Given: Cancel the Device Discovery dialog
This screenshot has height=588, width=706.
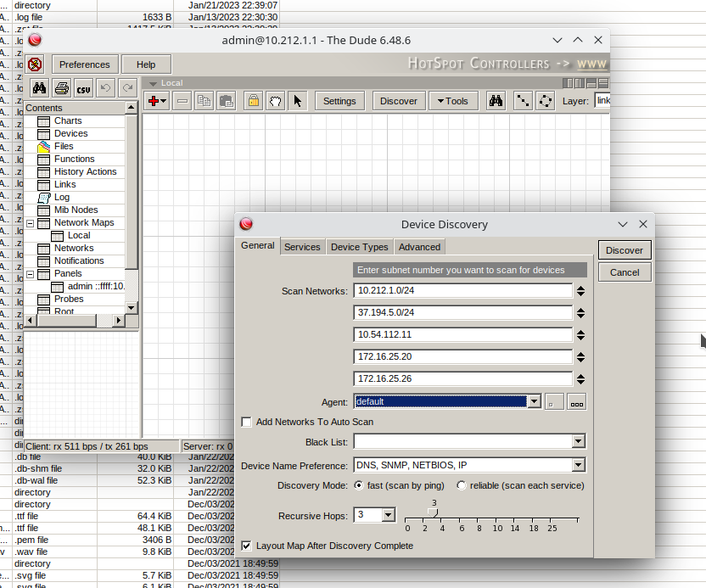Looking at the screenshot, I should [624, 272].
